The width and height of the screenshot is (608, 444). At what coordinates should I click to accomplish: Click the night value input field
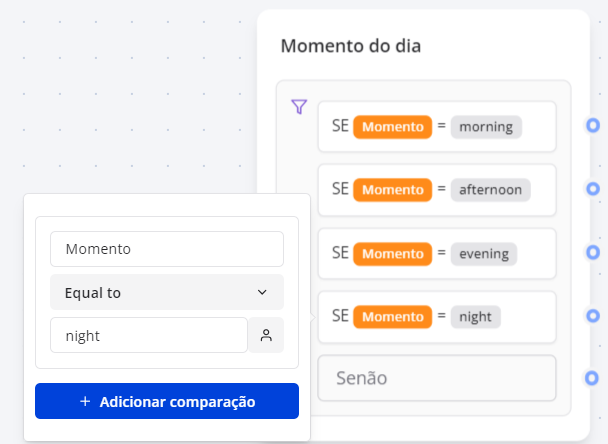click(147, 336)
